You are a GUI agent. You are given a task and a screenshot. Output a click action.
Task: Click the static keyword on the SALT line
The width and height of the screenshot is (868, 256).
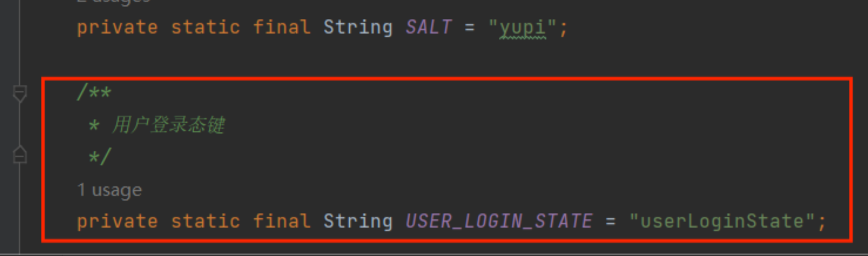[x=205, y=27]
